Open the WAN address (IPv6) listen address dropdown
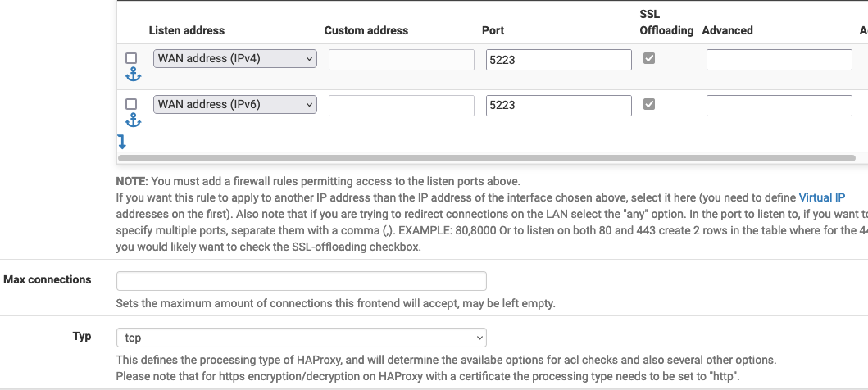 [234, 105]
